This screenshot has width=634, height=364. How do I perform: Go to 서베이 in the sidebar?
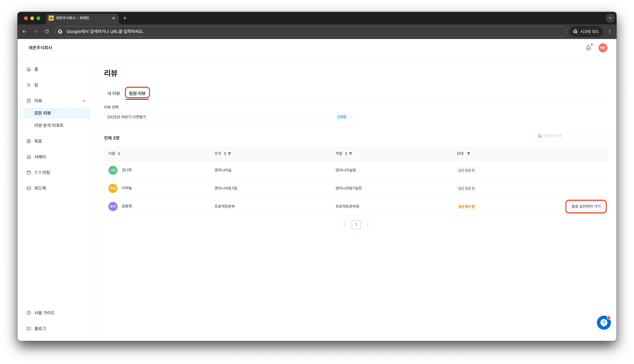point(40,157)
